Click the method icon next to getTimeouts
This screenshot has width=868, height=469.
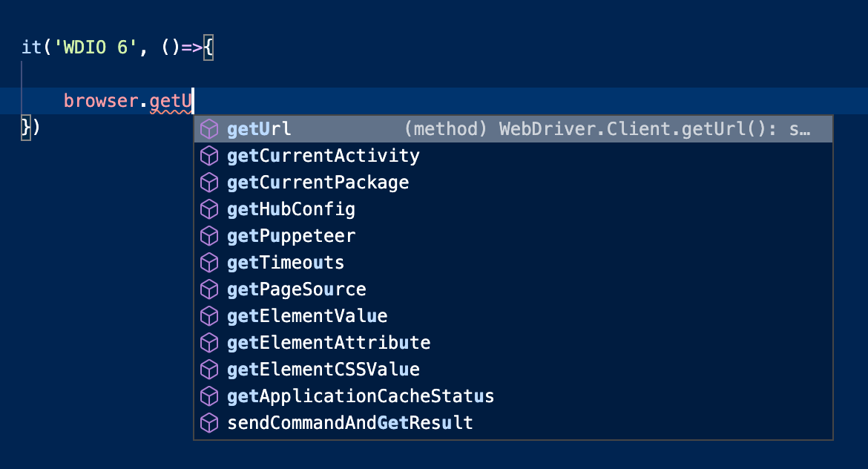pyautogui.click(x=209, y=263)
